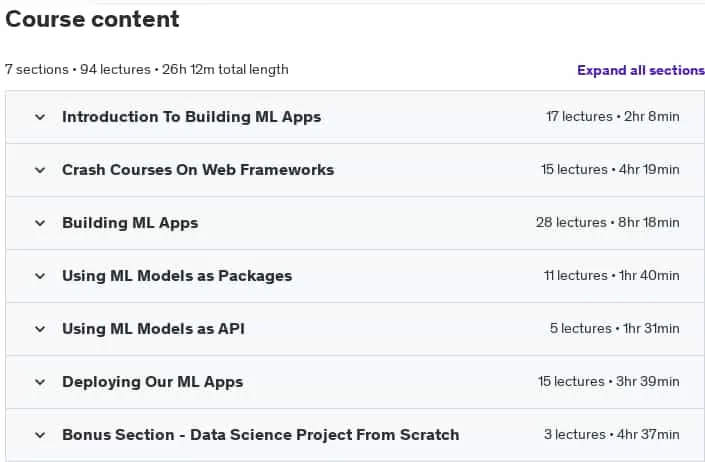
Task: Click the 17 lectures 2hr 8min label
Action: [613, 117]
